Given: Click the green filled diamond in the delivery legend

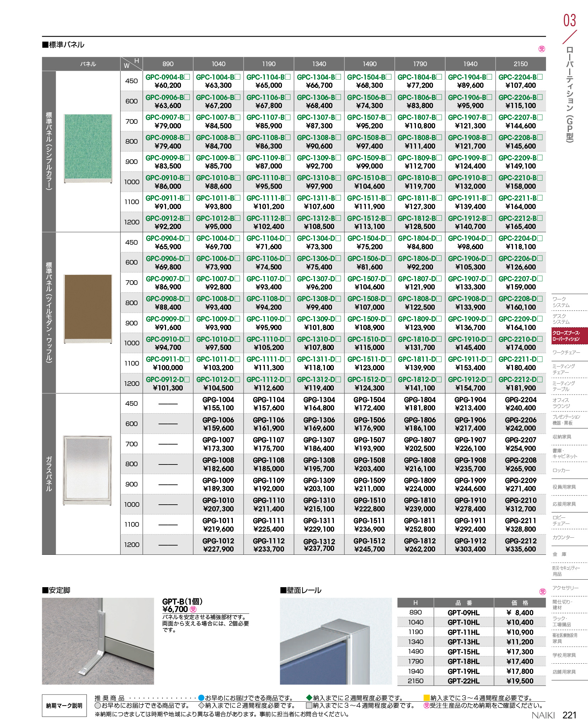Looking at the screenshot, I should coord(309,698).
